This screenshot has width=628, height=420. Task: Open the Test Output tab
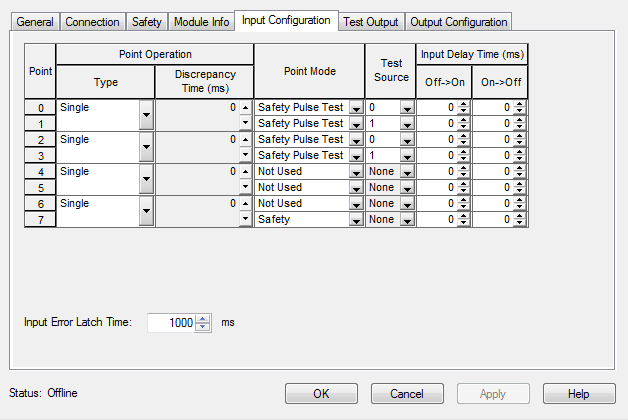(369, 22)
